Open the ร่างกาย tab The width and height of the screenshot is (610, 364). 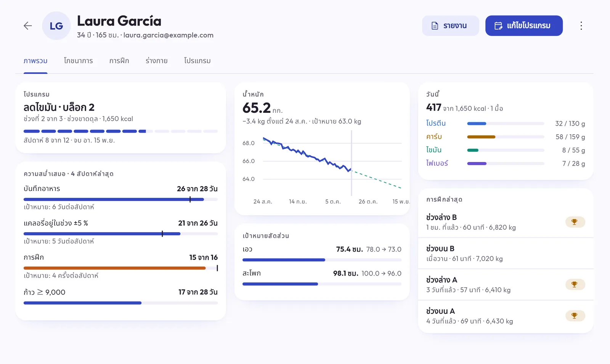click(x=156, y=61)
